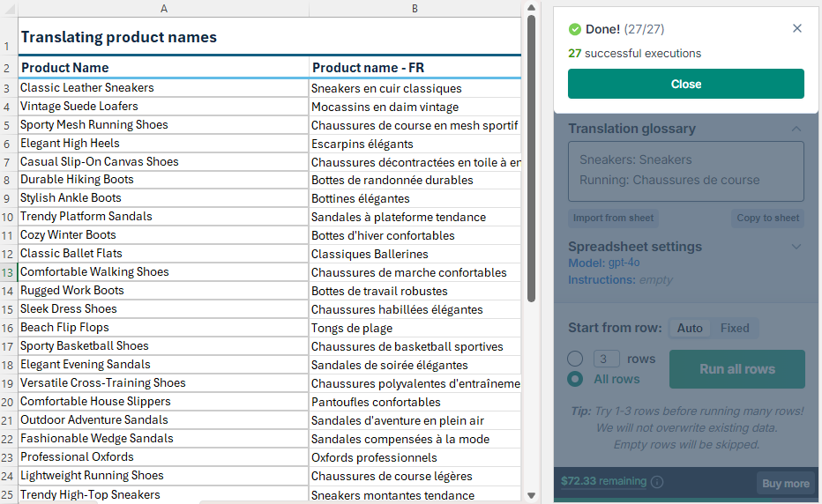Collapse the Translation glossary section

tap(796, 129)
